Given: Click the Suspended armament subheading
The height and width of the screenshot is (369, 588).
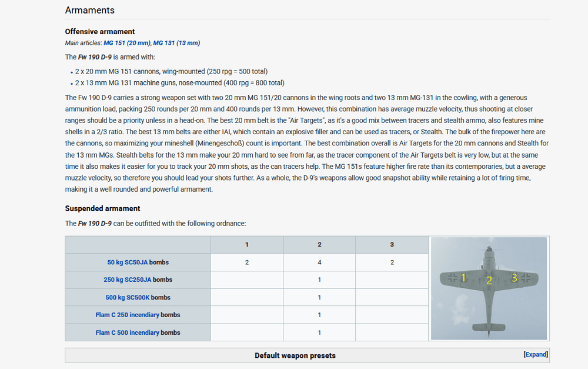Looking at the screenshot, I should coord(102,208).
